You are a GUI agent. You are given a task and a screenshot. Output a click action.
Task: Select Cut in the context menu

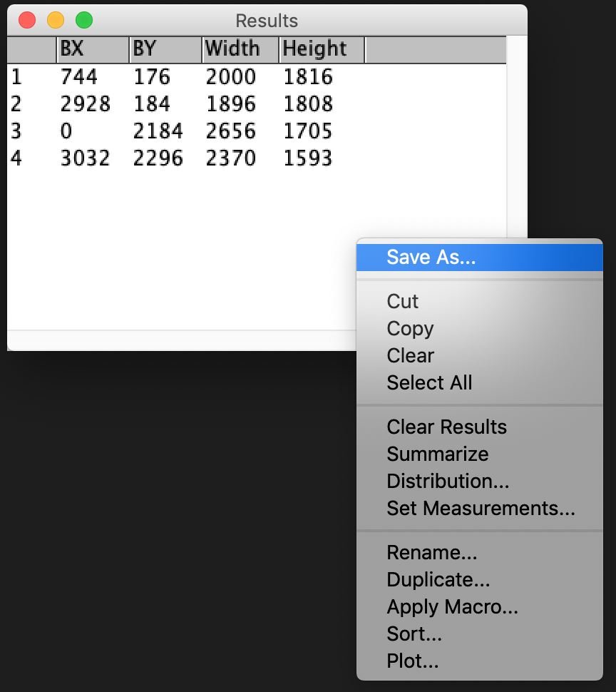tap(403, 302)
